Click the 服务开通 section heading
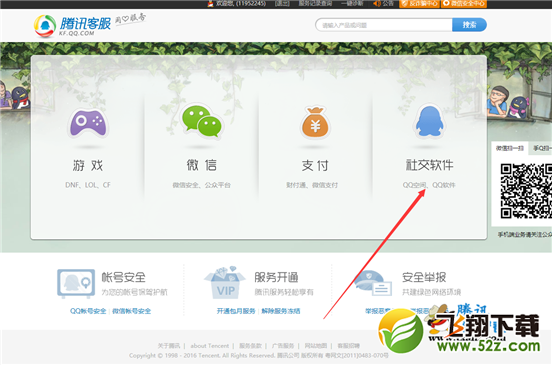 (x=276, y=277)
